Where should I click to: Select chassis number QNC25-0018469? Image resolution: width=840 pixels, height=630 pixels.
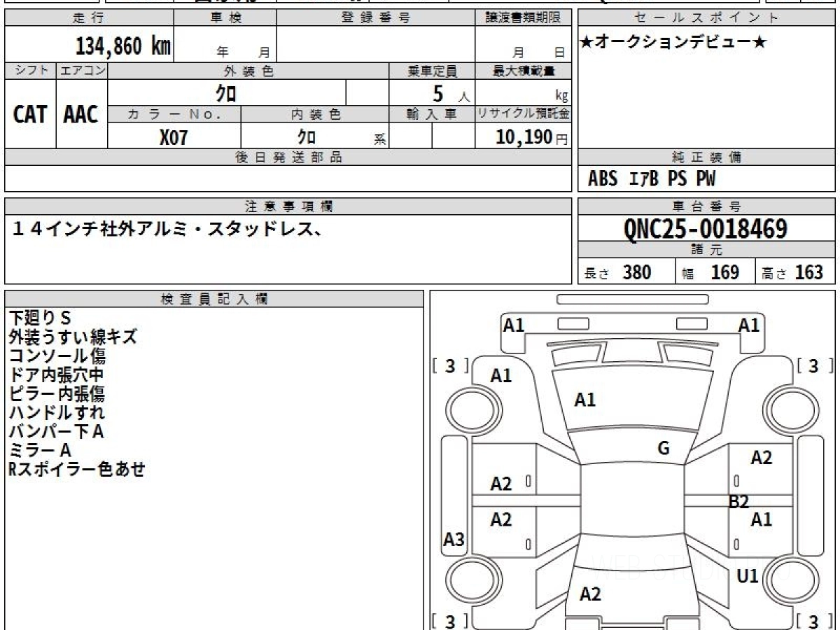click(706, 229)
